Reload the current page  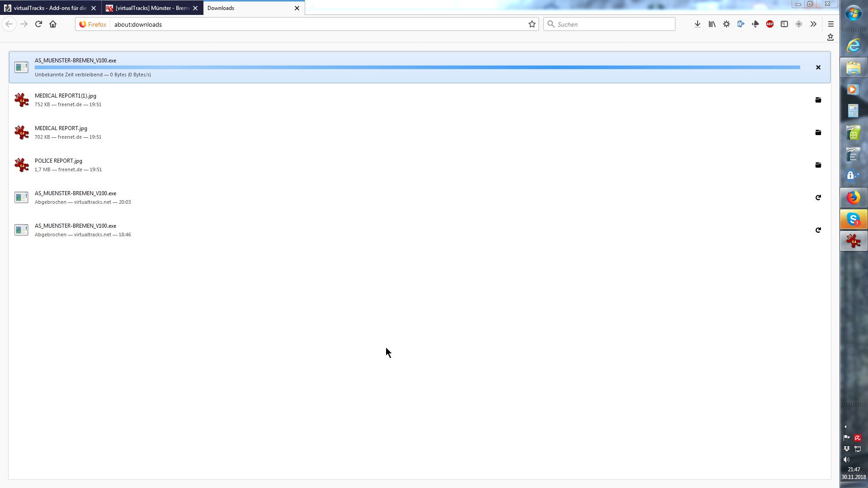click(38, 24)
